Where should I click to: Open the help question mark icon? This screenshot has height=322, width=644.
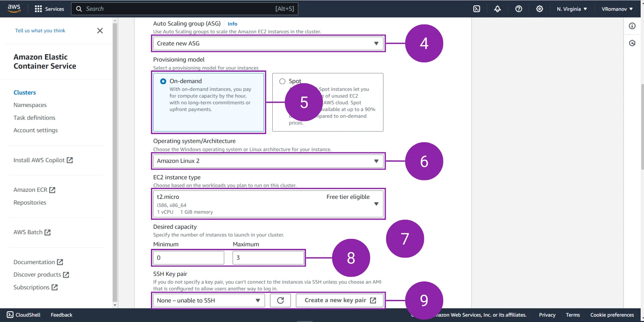point(519,9)
